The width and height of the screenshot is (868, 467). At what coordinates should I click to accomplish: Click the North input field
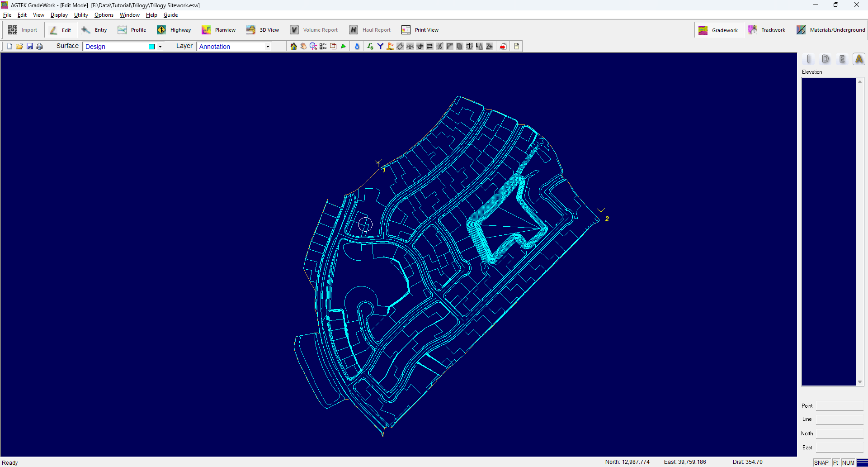[840, 434]
